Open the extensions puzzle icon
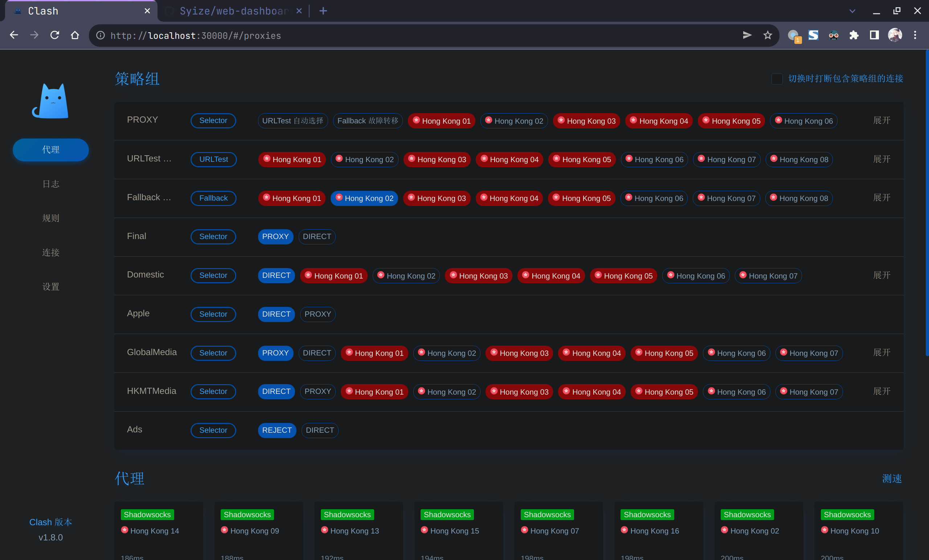 (x=854, y=36)
